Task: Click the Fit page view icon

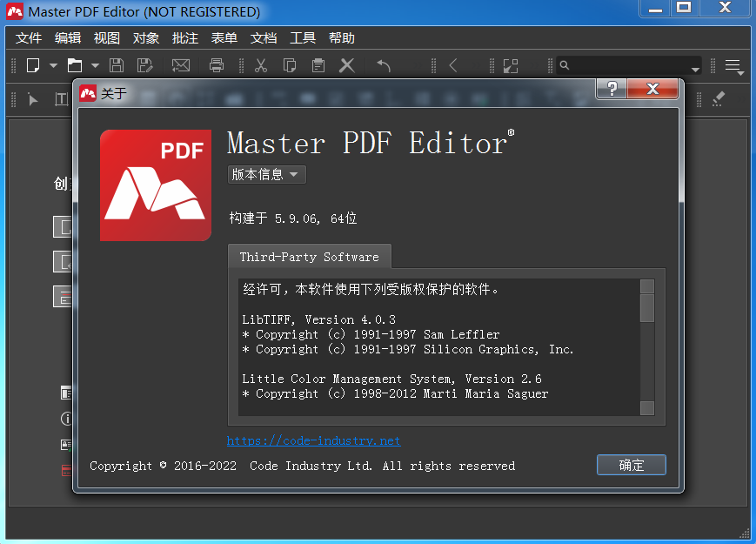Action: 511,65
